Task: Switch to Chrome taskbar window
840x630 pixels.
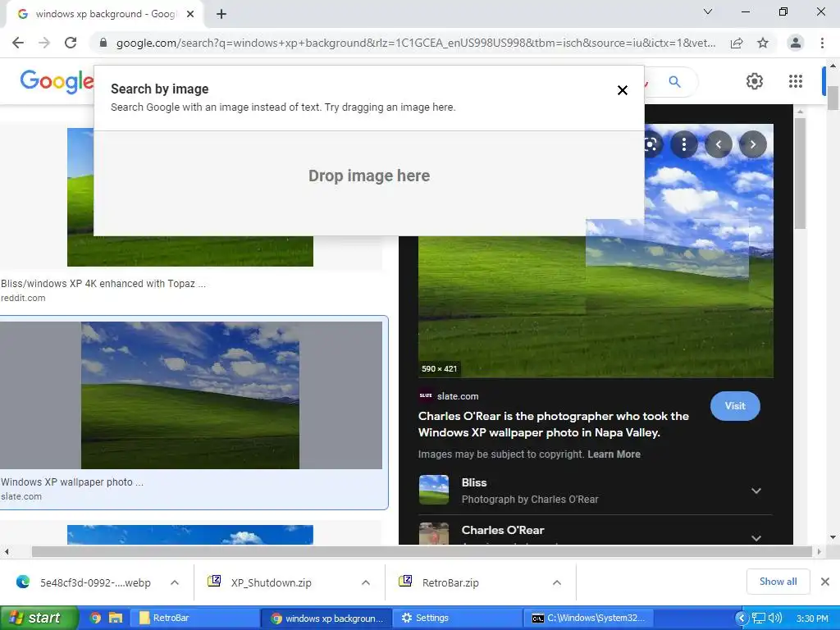Action: [x=326, y=618]
